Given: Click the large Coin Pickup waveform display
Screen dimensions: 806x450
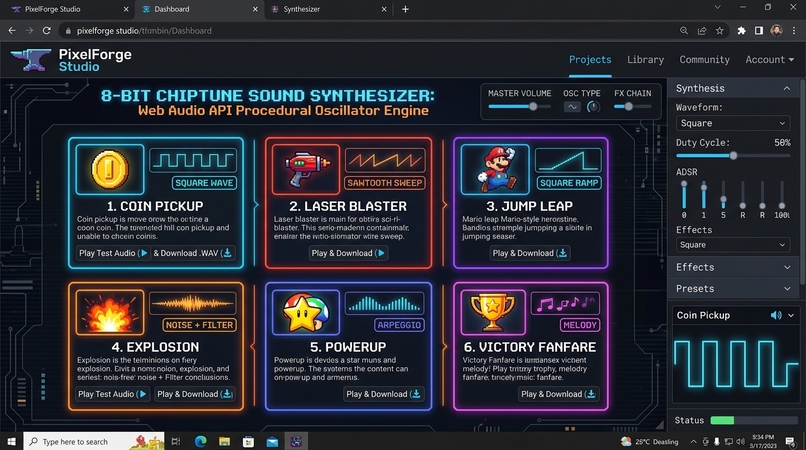Looking at the screenshot, I should (x=735, y=364).
